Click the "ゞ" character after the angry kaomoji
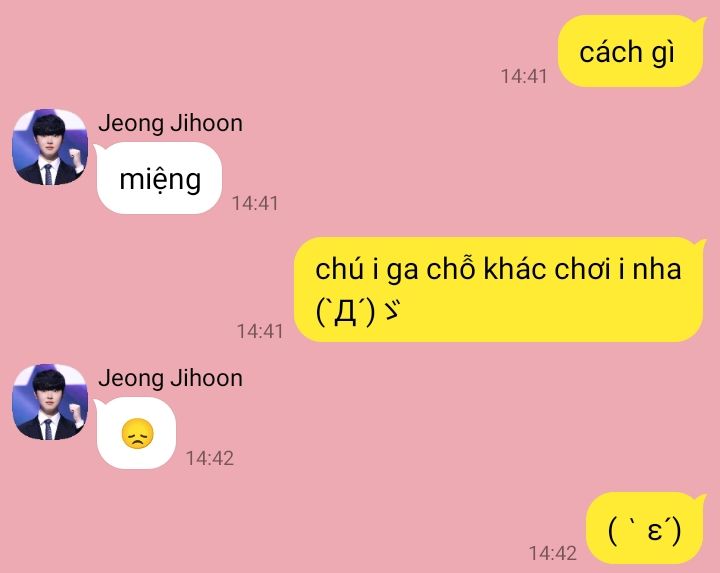 tap(393, 310)
